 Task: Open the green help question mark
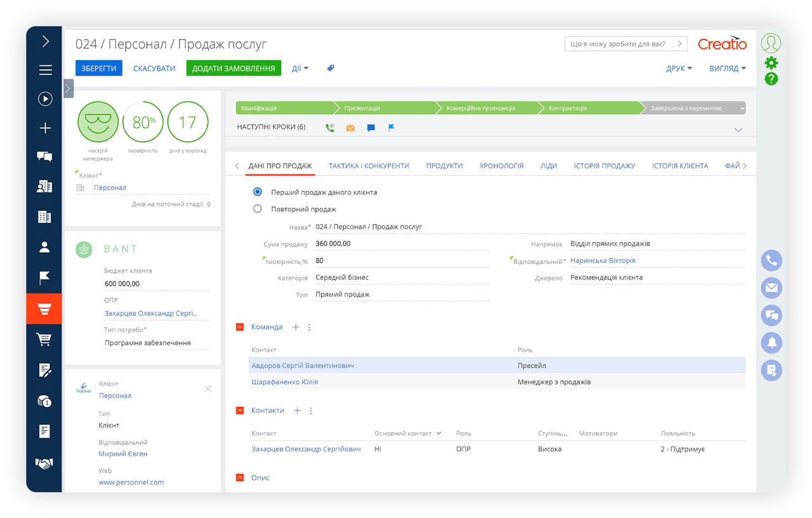pyautogui.click(x=771, y=79)
